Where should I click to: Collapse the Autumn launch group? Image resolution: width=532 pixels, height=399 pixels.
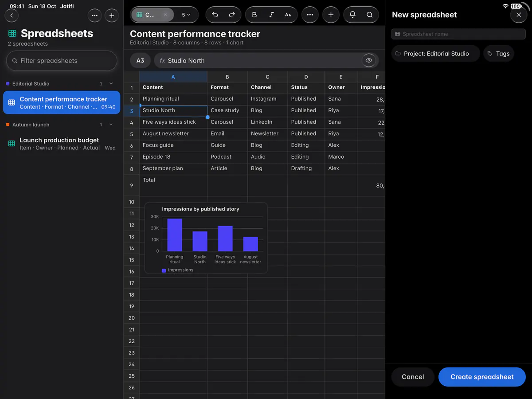click(111, 125)
